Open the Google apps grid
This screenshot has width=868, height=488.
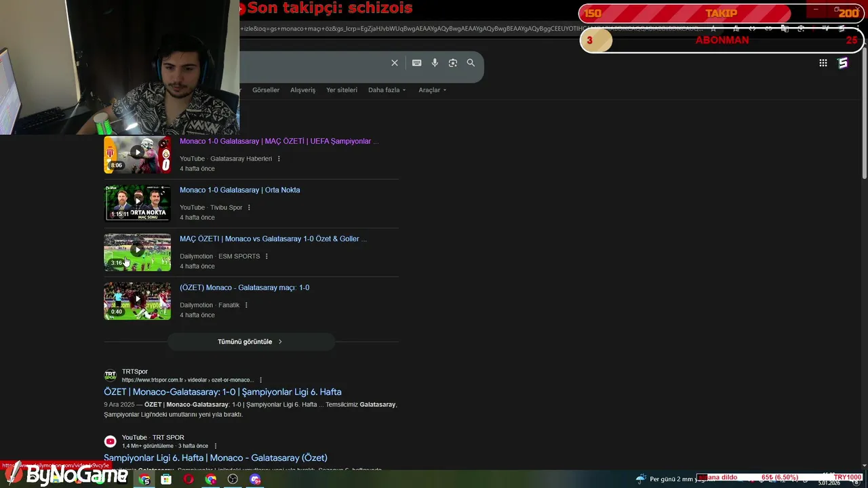823,63
